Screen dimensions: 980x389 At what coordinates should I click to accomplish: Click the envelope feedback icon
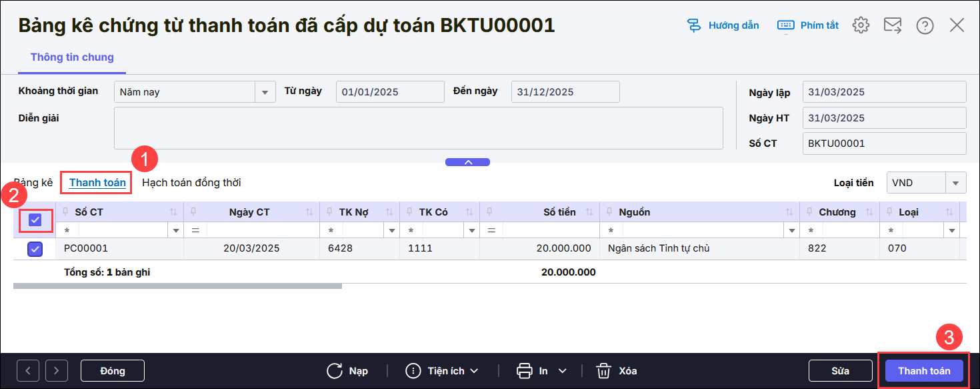(x=893, y=25)
